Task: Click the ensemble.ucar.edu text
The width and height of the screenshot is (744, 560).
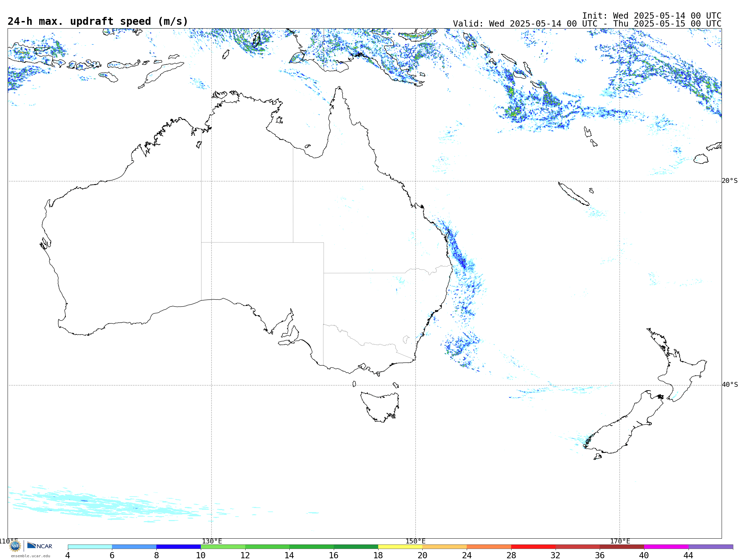Action: coord(31,556)
